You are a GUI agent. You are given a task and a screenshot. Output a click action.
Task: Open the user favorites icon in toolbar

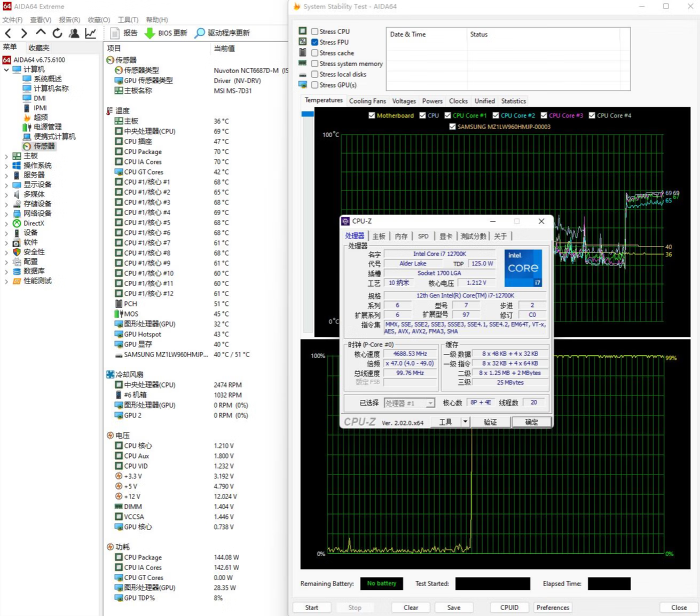point(74,33)
